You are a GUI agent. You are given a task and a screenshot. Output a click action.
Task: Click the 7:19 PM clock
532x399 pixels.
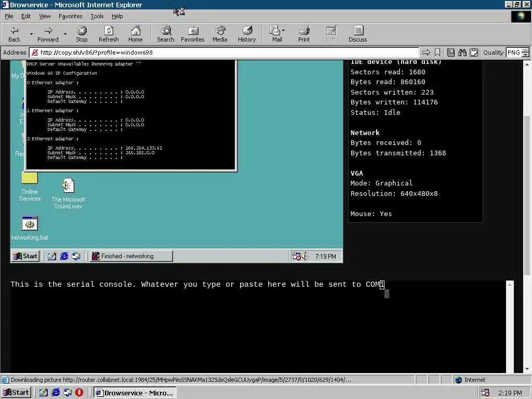tap(325, 257)
